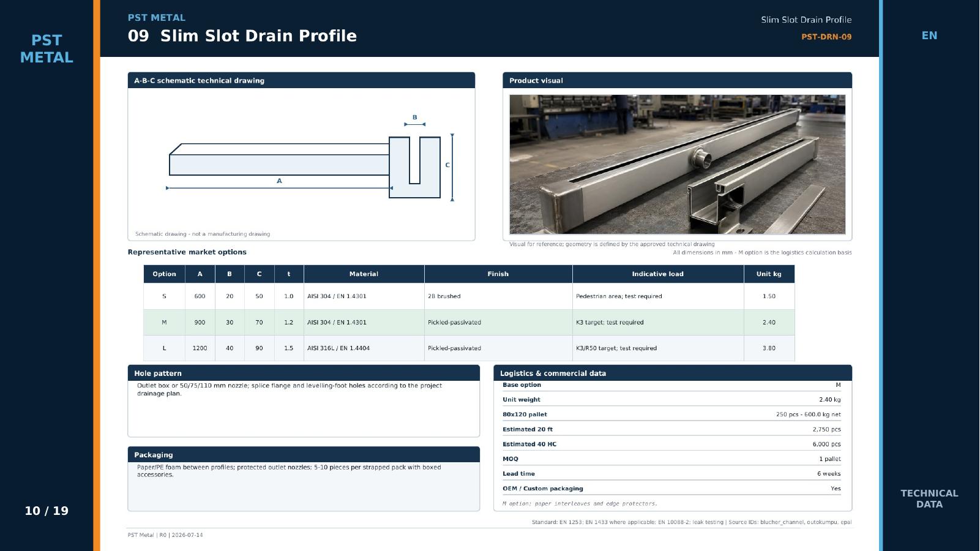The image size is (980, 551).
Task: Click the '900' A-dimension cell
Action: 200,322
